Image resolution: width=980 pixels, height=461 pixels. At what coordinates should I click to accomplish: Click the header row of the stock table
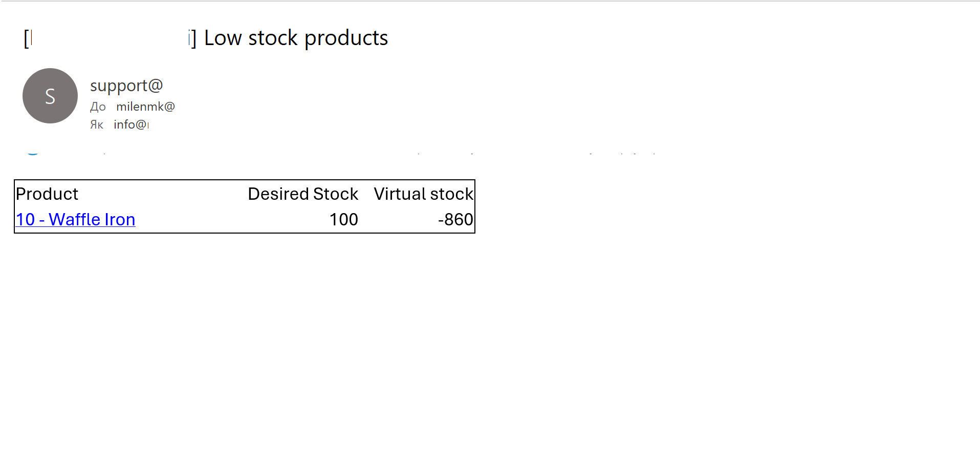click(244, 194)
